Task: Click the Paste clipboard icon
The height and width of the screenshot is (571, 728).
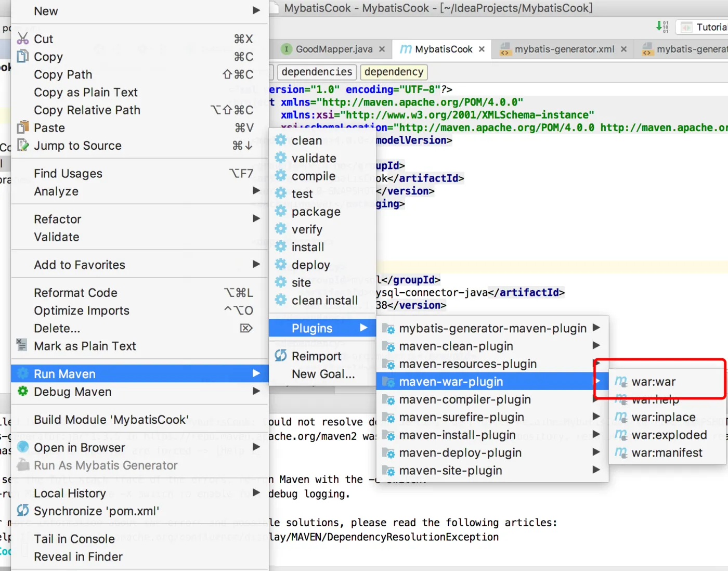Action: tap(23, 127)
